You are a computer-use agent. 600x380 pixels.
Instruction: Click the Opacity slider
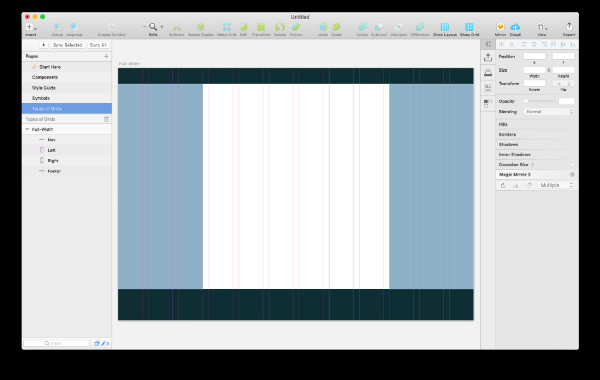click(x=540, y=101)
